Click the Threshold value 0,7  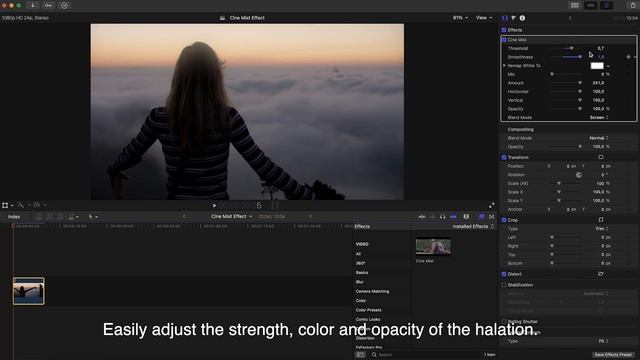tap(600, 49)
